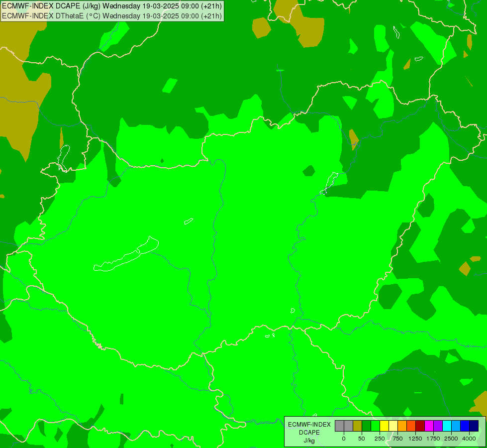Click the ECMWF-INDEX DCAPE (J/kg) title line
The height and width of the screenshot is (448, 487).
[x=112, y=6]
